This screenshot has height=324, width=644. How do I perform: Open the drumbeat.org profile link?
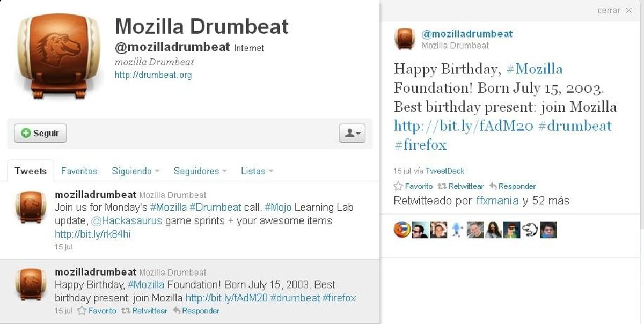153,75
